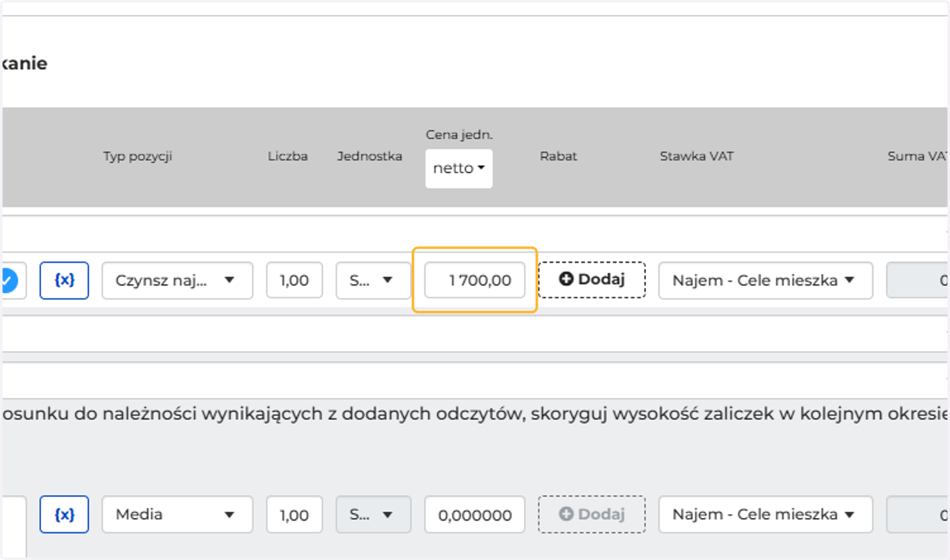Click the quantity field in Czynsz row
The height and width of the screenshot is (560, 950).
point(294,280)
